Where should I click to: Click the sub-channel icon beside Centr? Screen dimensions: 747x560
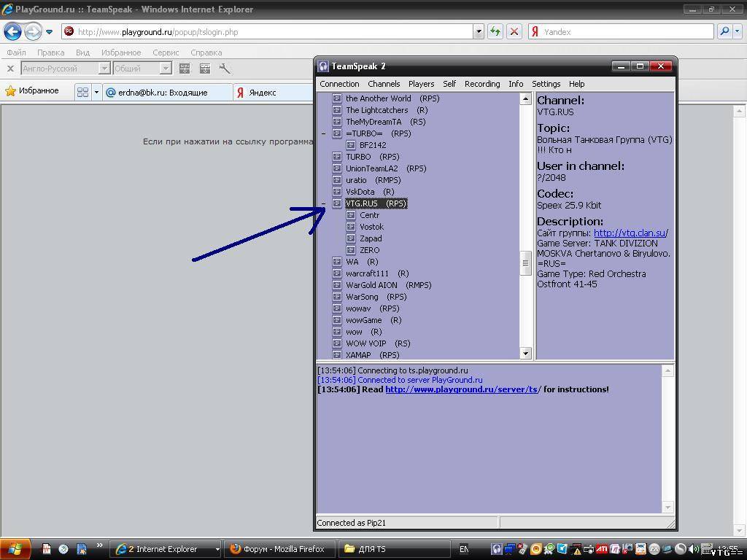pos(351,215)
